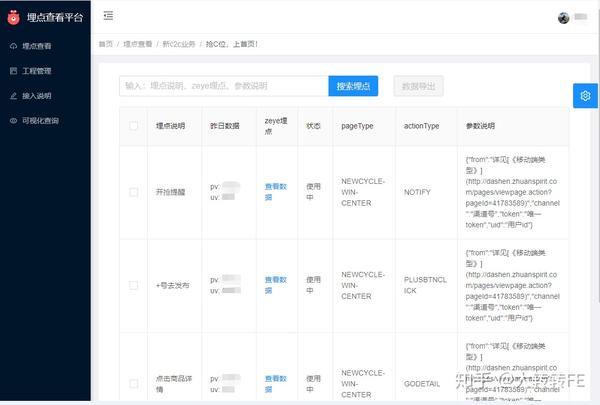Screen dimensions: 600x405
Task: Open the username dropdown beside the avatar
Action: [580, 17]
